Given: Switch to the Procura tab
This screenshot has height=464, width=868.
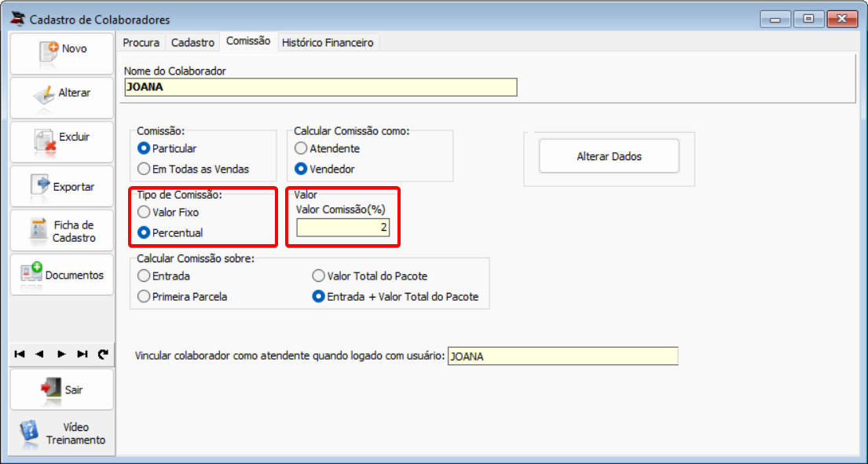Looking at the screenshot, I should 141,42.
